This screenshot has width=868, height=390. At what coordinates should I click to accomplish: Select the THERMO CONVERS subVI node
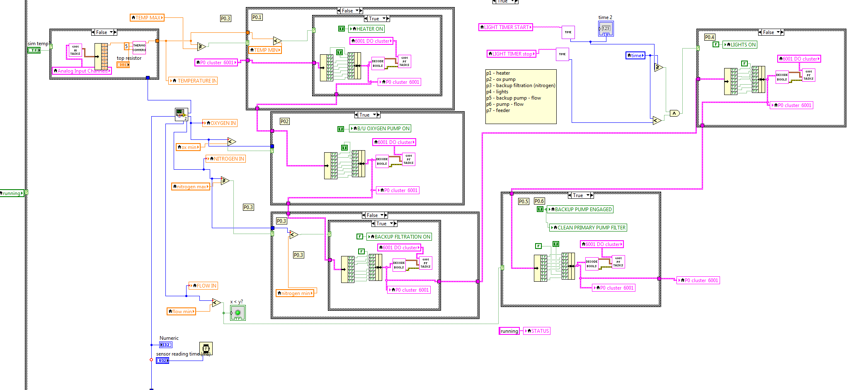click(x=139, y=48)
